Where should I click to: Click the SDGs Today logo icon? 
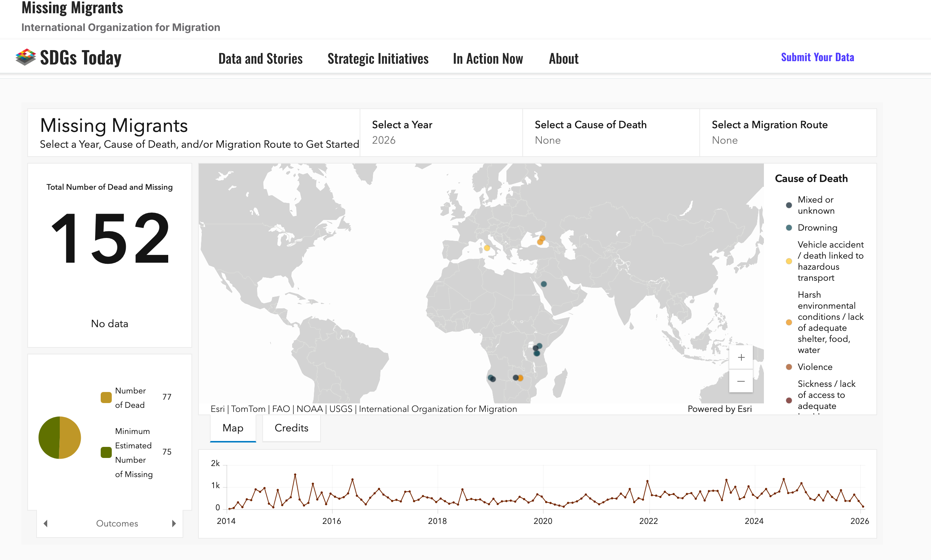(26, 57)
